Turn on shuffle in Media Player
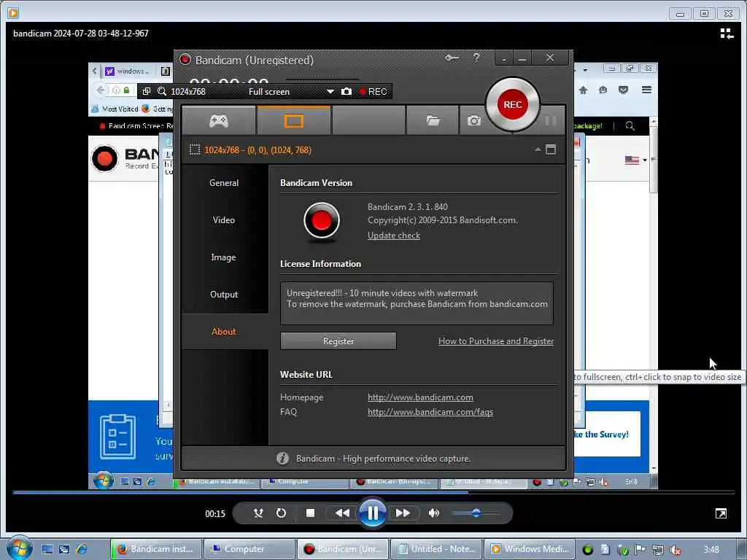Image resolution: width=747 pixels, height=560 pixels. [258, 513]
